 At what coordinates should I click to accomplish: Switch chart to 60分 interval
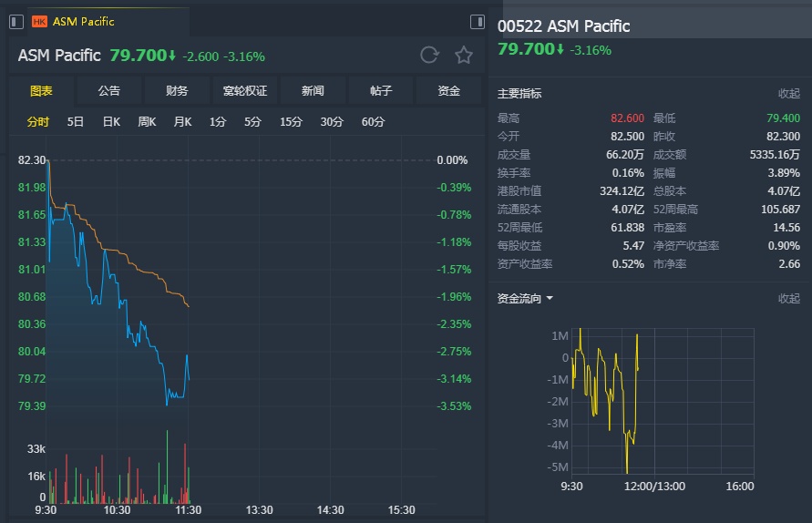[x=373, y=121]
